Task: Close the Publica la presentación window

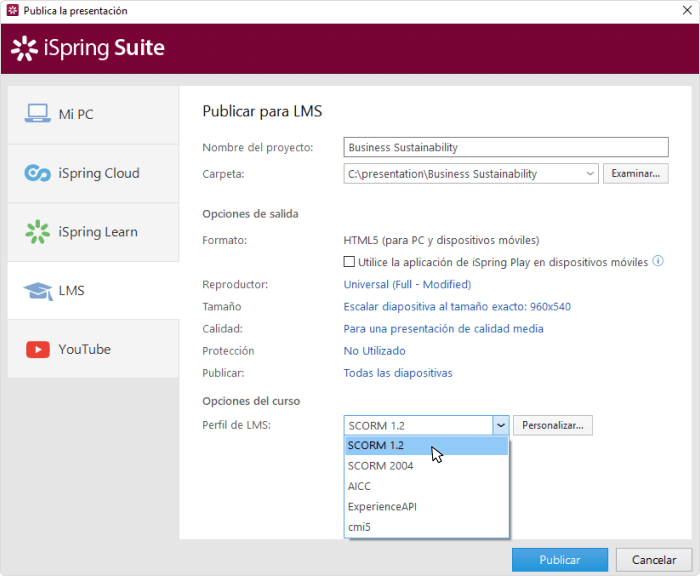Action: [687, 10]
